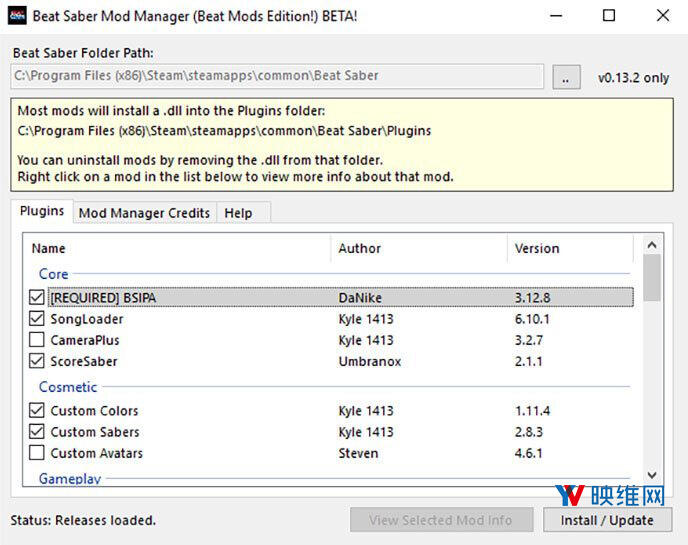Uncheck the SongLoader plugin checkbox
Image resolution: width=688 pixels, height=545 pixels.
tap(37, 319)
